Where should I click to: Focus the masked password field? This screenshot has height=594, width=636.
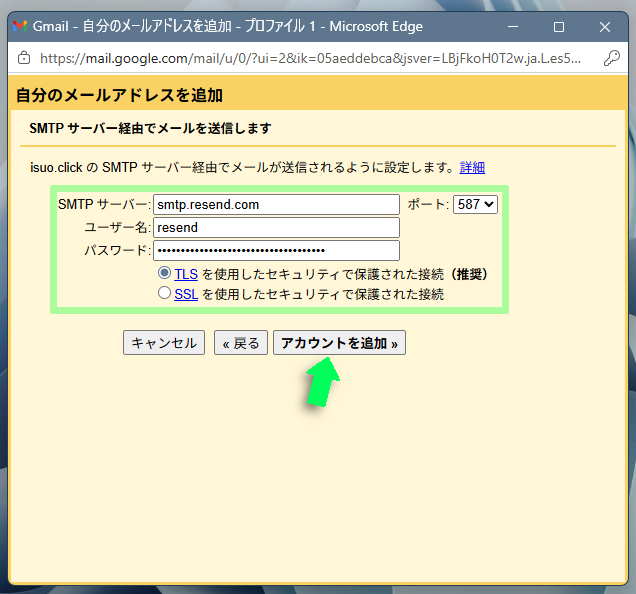(x=276, y=251)
